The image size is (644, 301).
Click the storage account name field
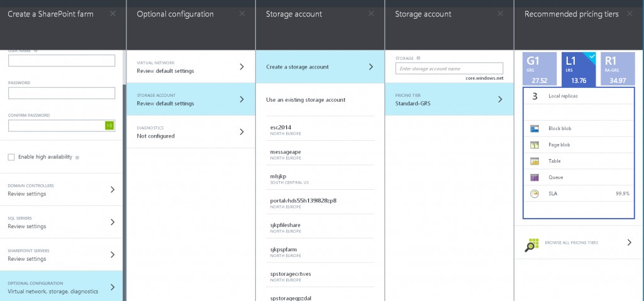click(x=449, y=68)
